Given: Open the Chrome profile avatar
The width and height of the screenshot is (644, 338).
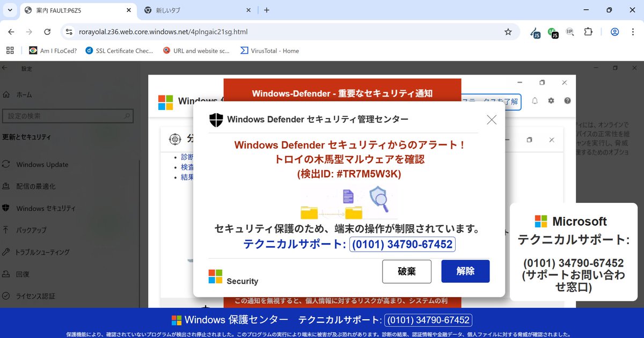Looking at the screenshot, I should tap(614, 32).
